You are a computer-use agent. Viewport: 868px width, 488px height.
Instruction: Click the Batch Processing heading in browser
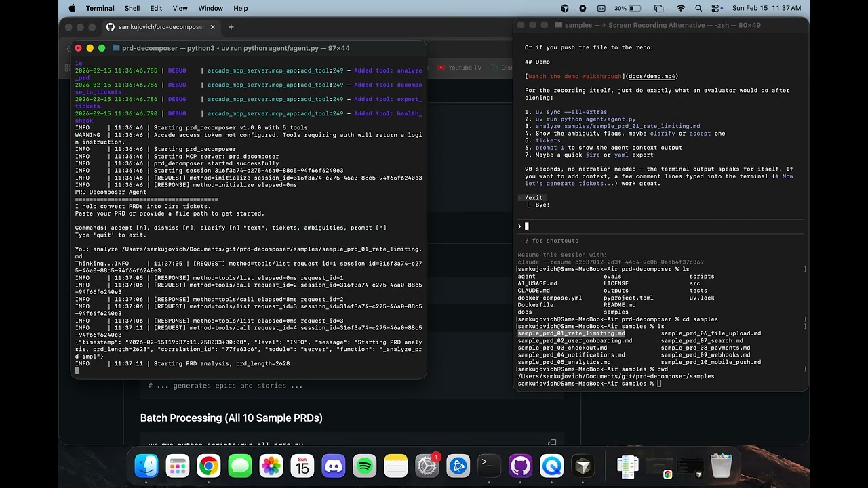tap(231, 418)
